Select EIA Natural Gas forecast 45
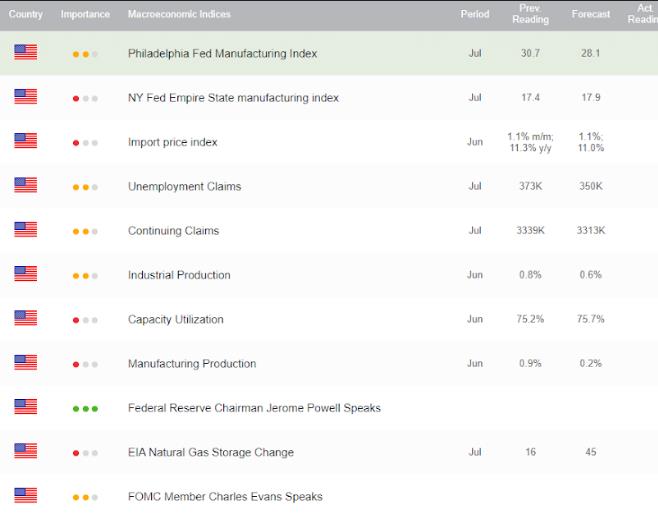658x514 pixels. pyautogui.click(x=591, y=452)
